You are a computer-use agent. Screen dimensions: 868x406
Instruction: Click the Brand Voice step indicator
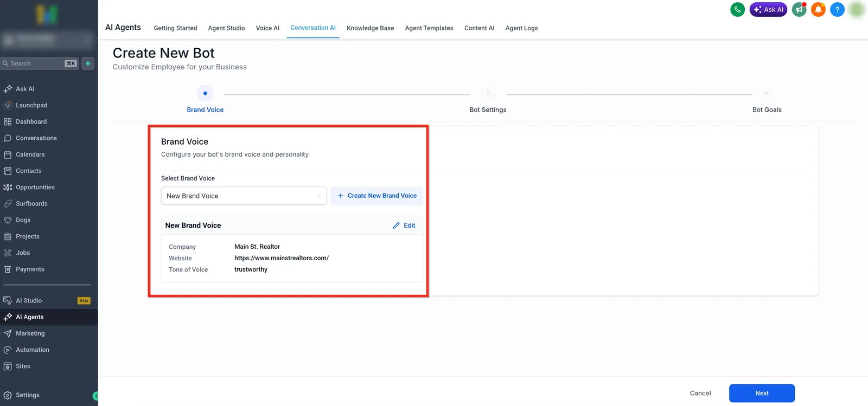205,93
